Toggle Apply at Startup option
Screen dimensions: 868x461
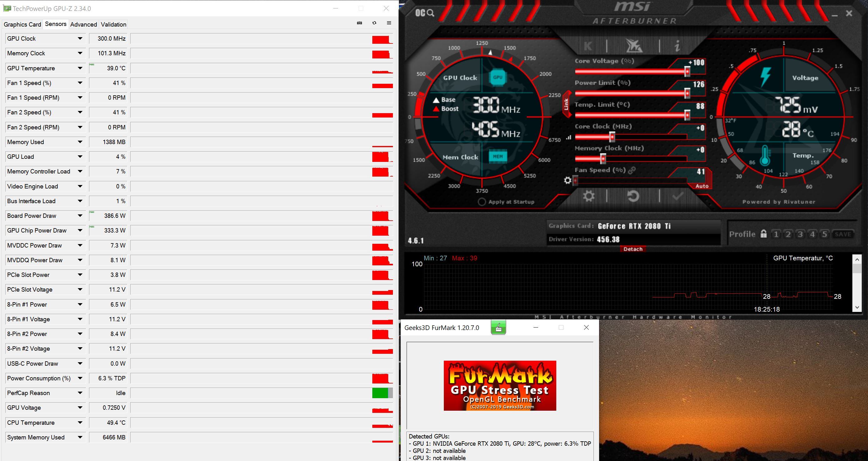point(482,202)
